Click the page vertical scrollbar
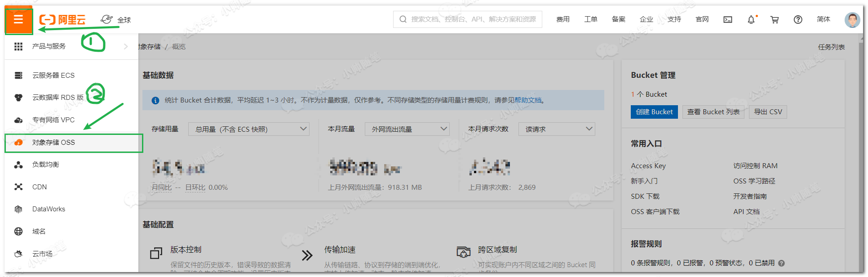Image resolution: width=868 pixels, height=277 pixels. [x=861, y=153]
